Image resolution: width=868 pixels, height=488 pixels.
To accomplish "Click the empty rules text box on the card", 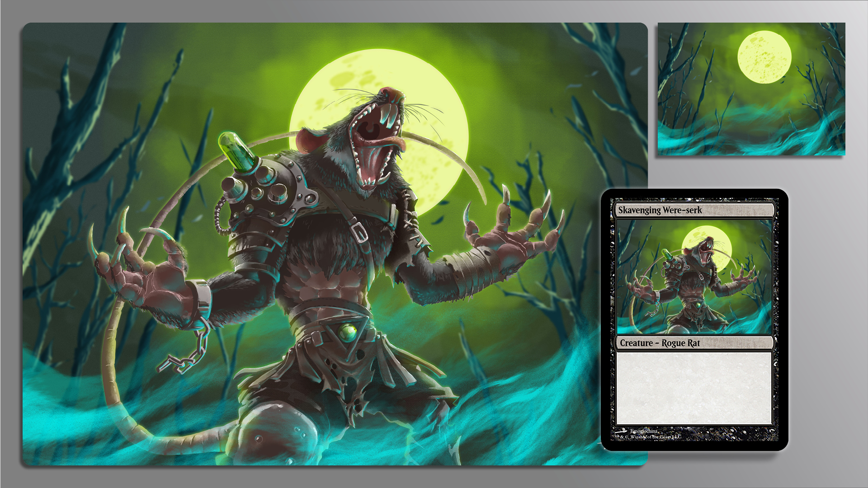I will (694, 388).
